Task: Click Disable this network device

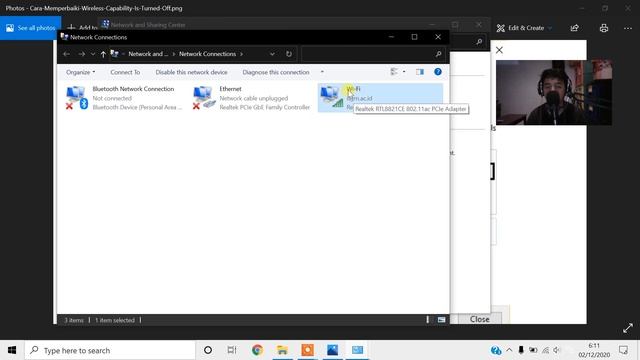Action: [x=191, y=72]
